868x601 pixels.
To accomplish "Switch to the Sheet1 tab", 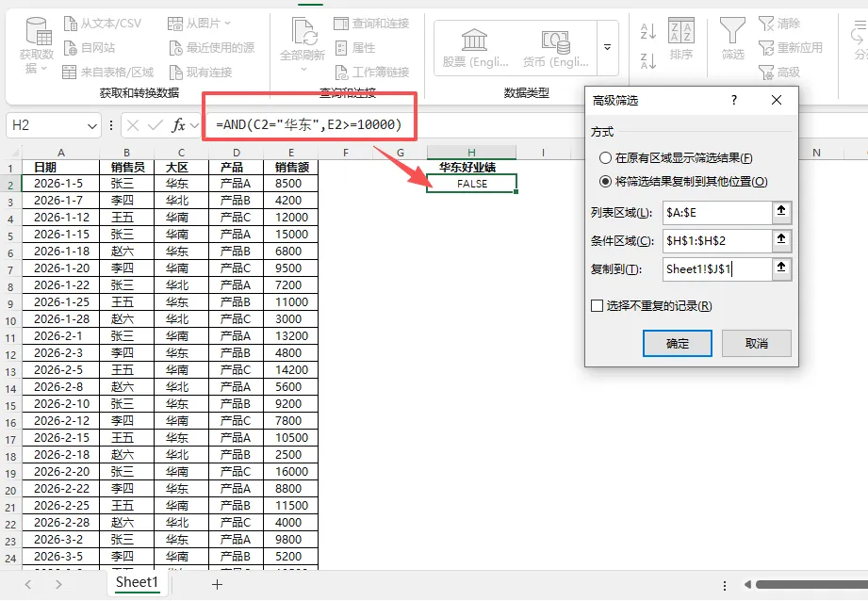I will [x=137, y=583].
